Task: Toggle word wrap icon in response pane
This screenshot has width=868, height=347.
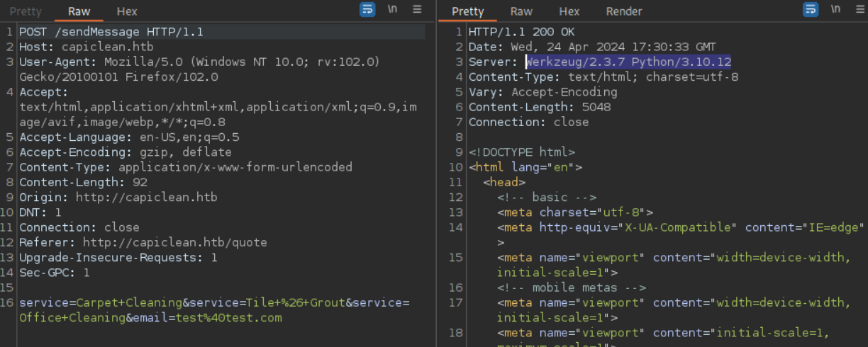Action: [x=810, y=10]
